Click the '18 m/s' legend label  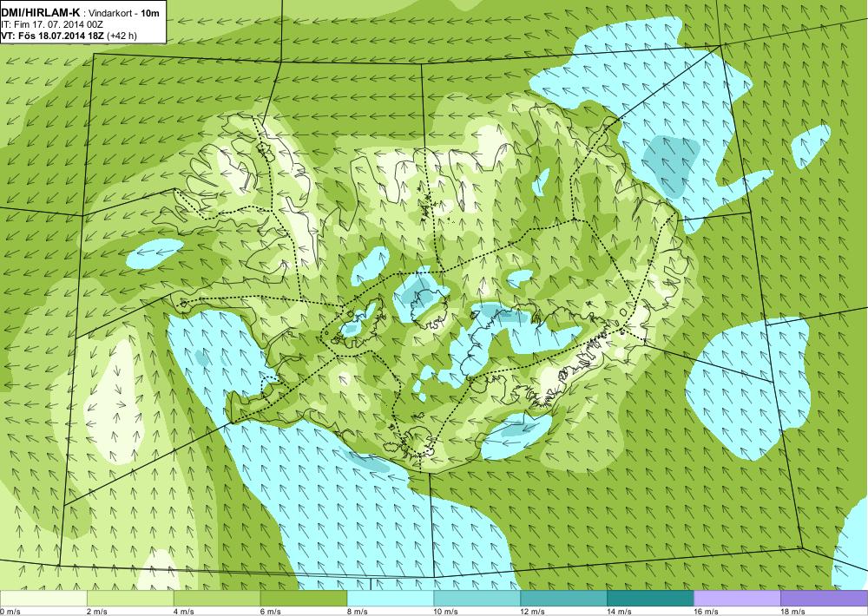click(793, 612)
